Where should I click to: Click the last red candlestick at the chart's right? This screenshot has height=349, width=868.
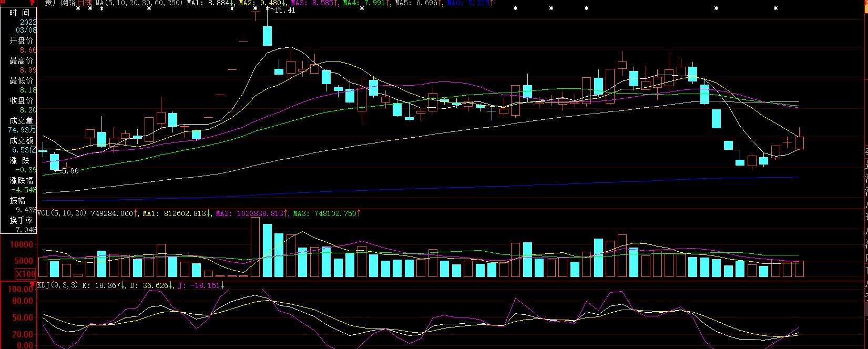click(x=800, y=142)
